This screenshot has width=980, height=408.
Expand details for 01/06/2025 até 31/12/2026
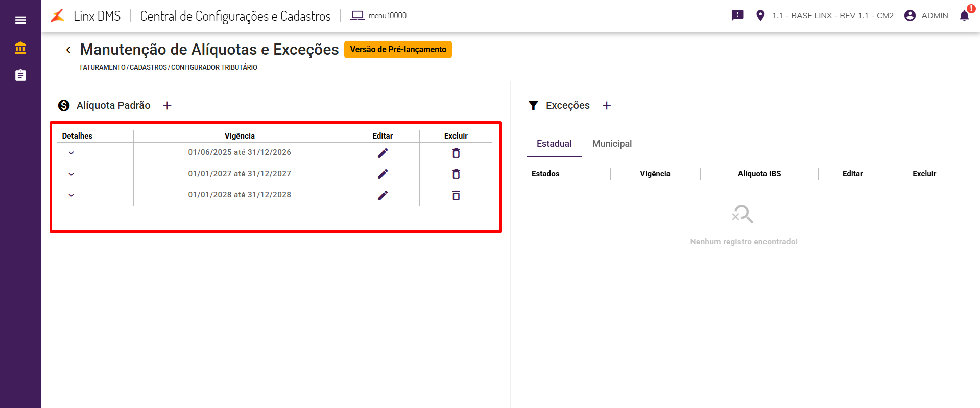coord(71,153)
